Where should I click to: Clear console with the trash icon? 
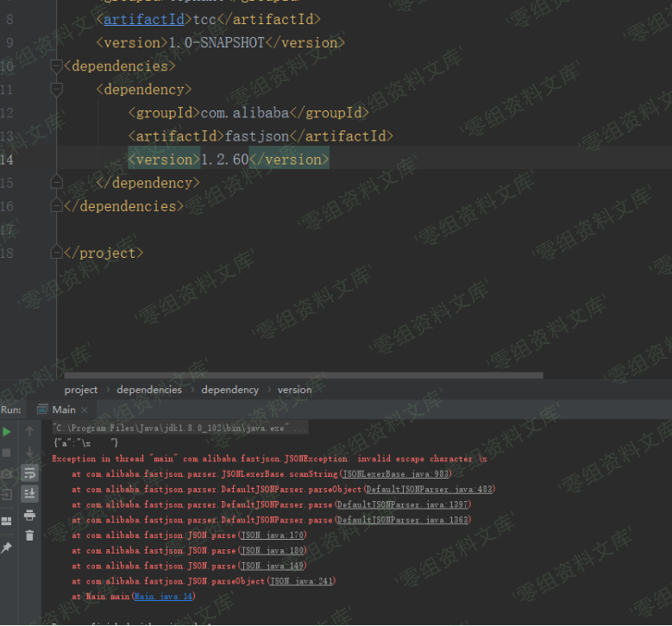point(29,535)
